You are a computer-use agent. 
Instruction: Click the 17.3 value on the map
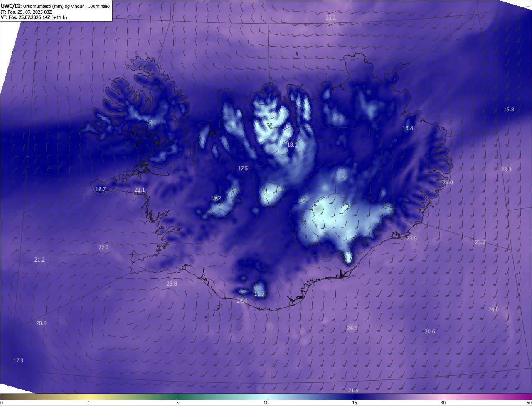(18, 361)
